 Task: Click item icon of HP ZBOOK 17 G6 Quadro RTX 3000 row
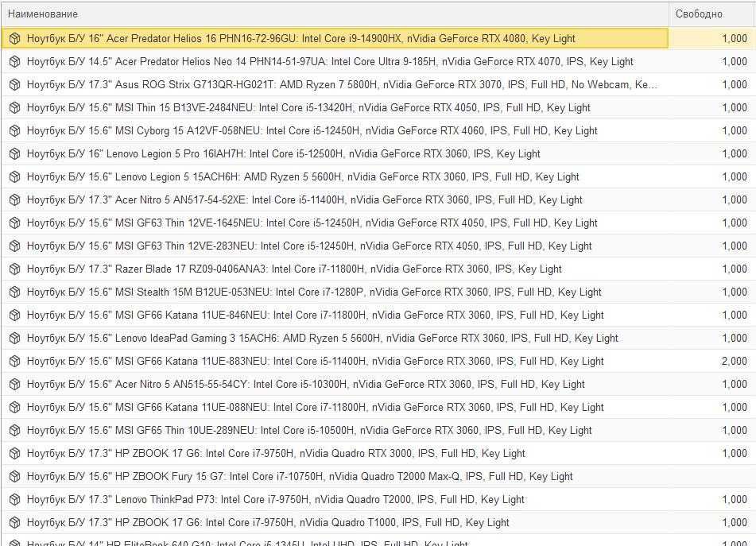pos(15,454)
